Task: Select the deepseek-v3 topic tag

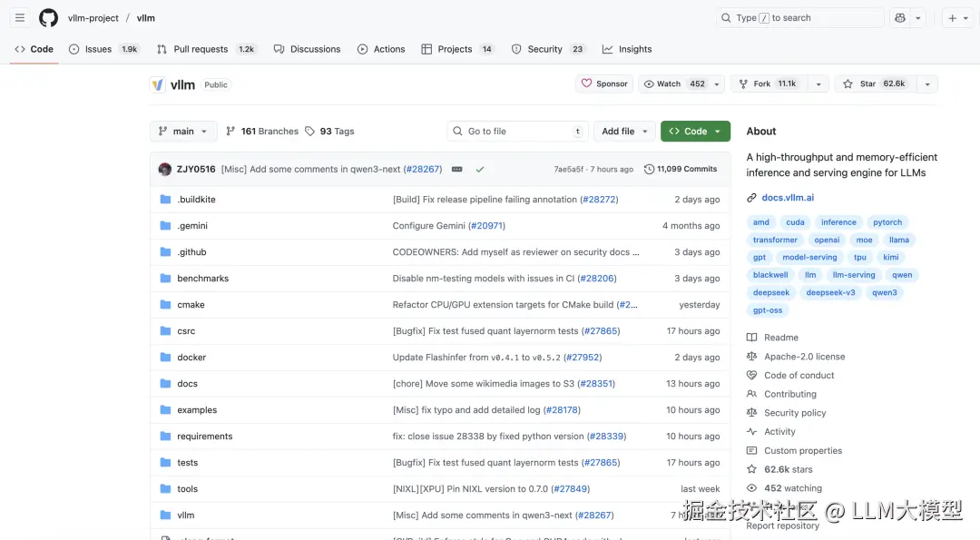Action: tap(830, 292)
